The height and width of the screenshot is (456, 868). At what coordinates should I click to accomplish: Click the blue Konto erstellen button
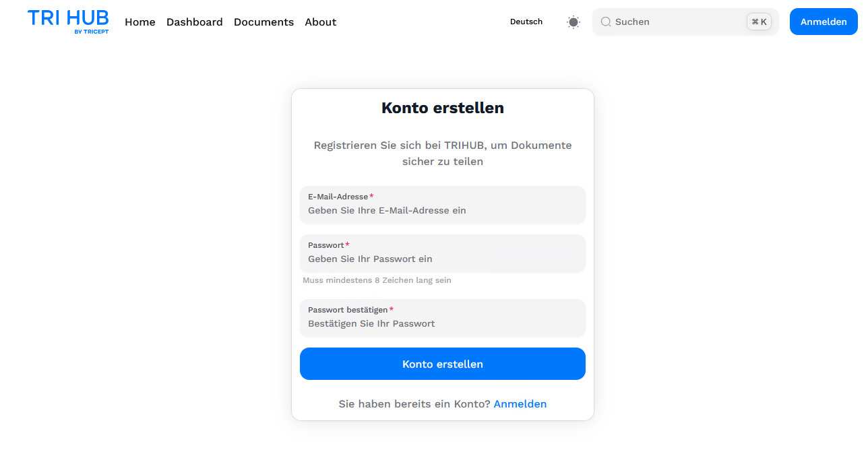pyautogui.click(x=443, y=364)
